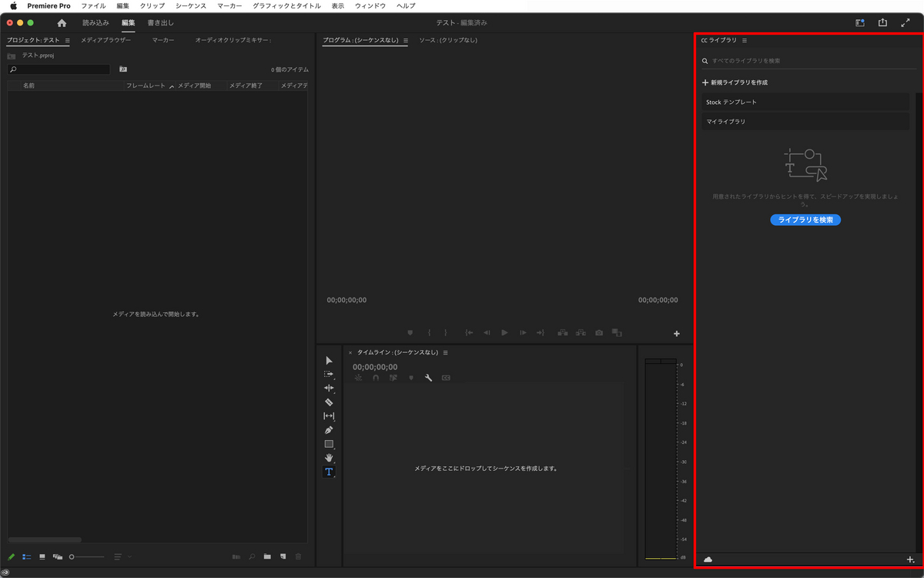This screenshot has width=924, height=578.
Task: Click the cloud sync icon in CC Libraries
Action: pos(708,560)
